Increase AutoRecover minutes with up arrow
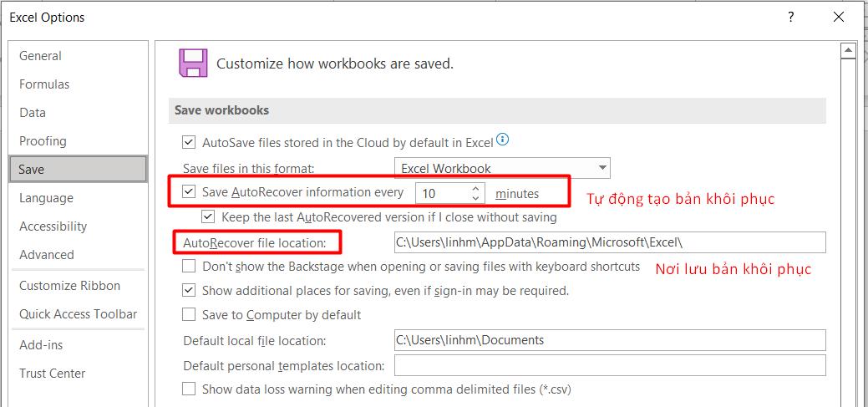 tap(476, 188)
